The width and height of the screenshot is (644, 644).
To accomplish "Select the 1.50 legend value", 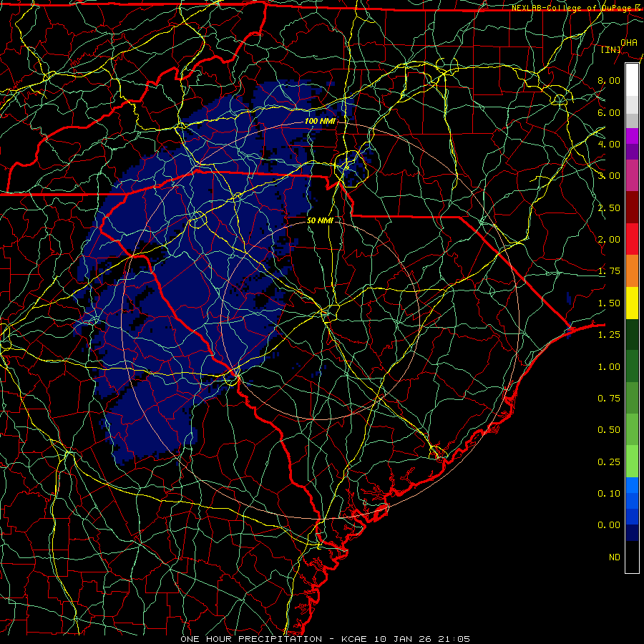I will (609, 303).
